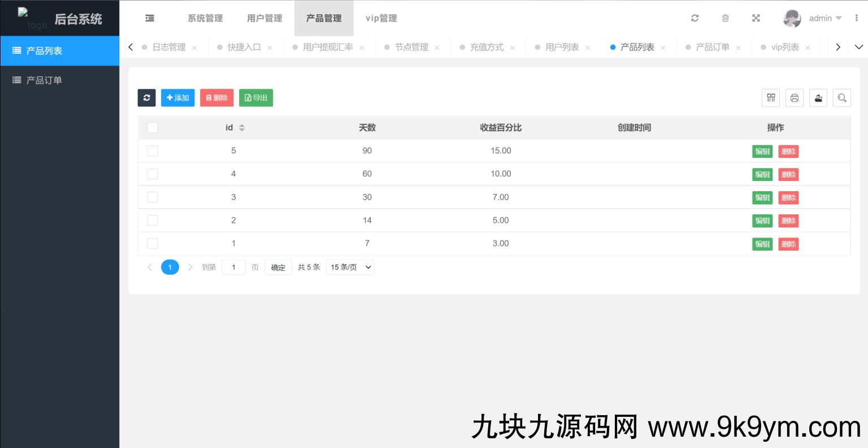Click 编辑 for the 90-day product
Screen dimensions: 868x448
(762, 152)
